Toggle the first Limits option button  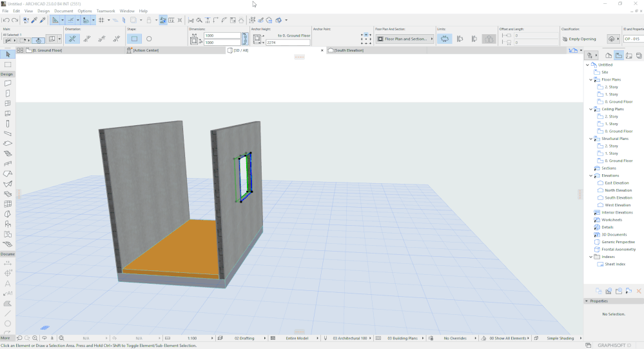click(444, 39)
